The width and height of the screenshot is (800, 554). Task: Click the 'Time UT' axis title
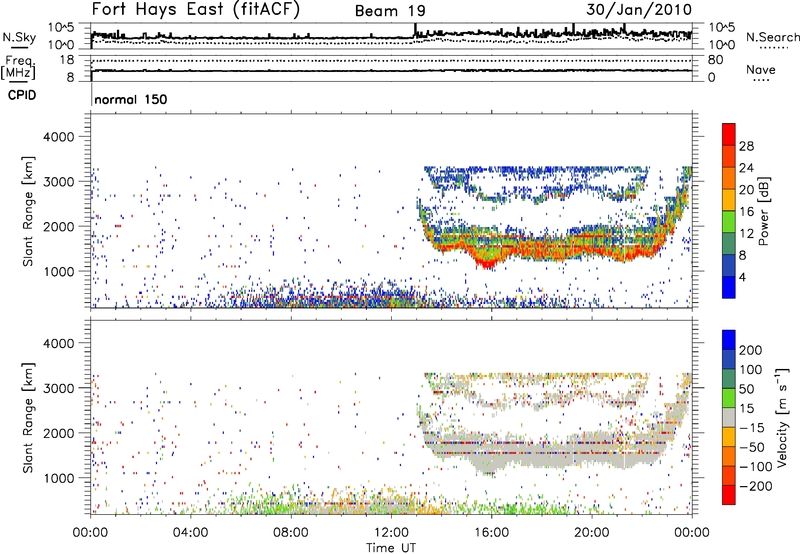point(391,548)
